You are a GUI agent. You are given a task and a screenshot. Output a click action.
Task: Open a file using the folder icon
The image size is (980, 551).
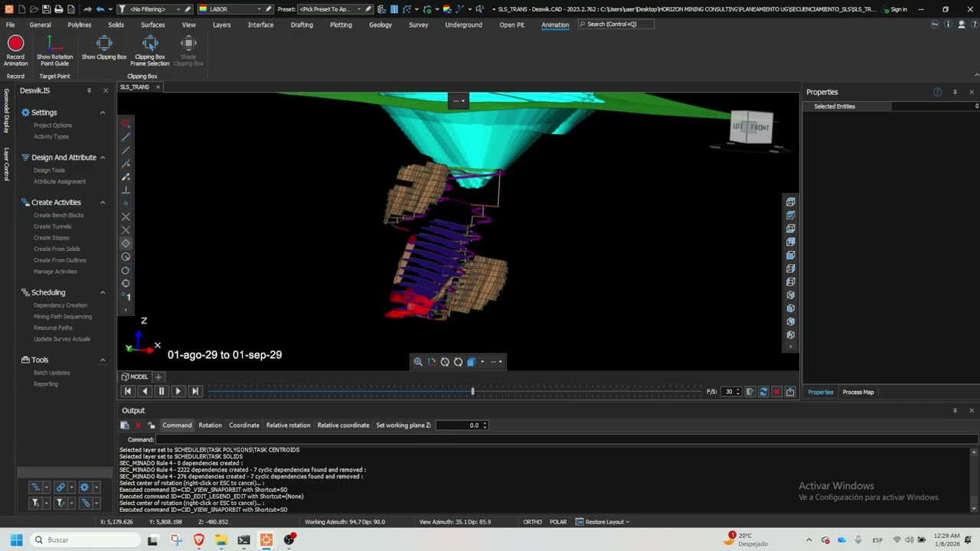(x=34, y=9)
